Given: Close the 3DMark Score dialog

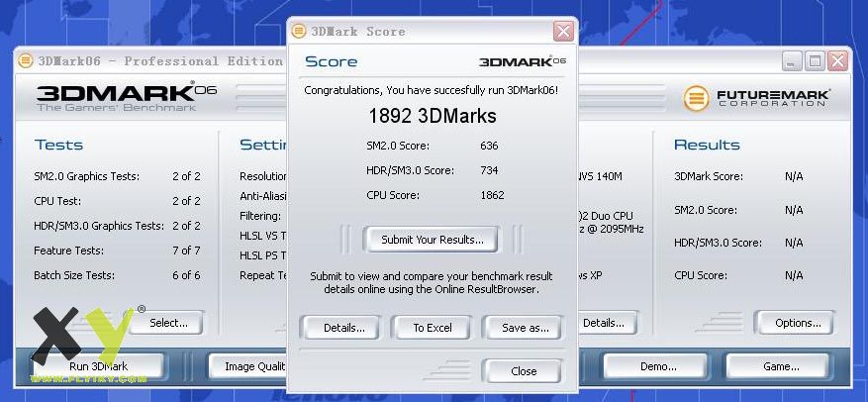Looking at the screenshot, I should tap(524, 371).
